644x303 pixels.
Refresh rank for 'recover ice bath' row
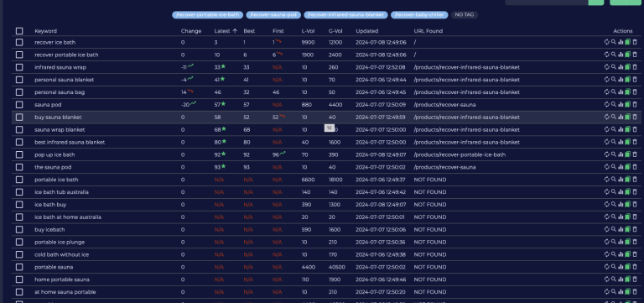click(x=606, y=42)
